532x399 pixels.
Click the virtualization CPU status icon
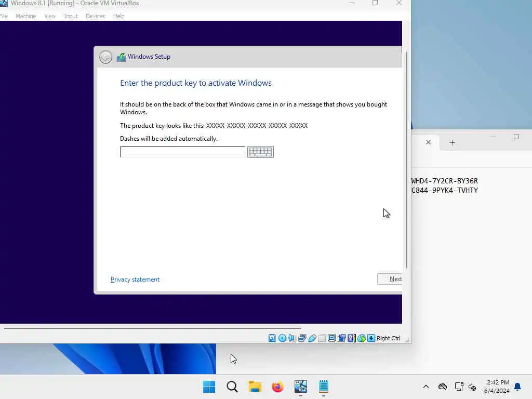(x=352, y=338)
